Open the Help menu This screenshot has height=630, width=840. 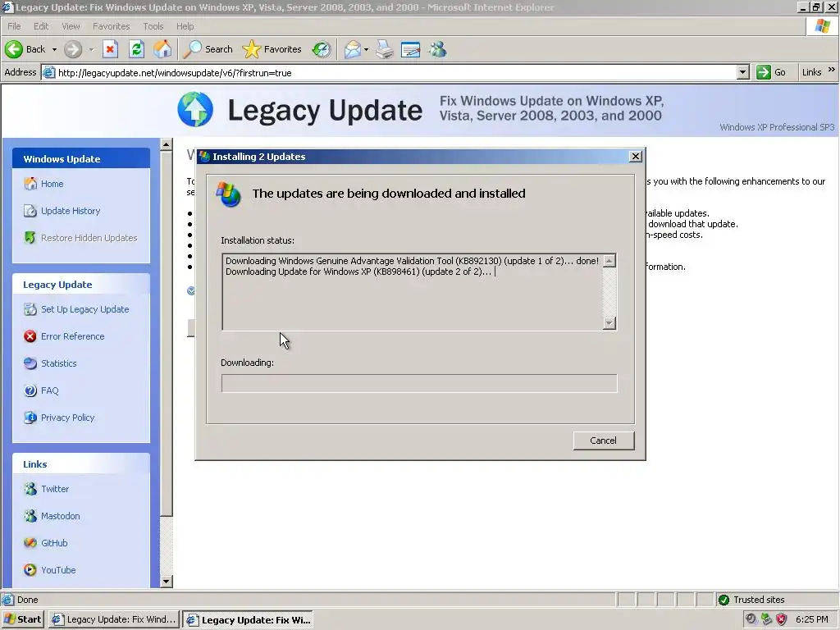tap(185, 26)
